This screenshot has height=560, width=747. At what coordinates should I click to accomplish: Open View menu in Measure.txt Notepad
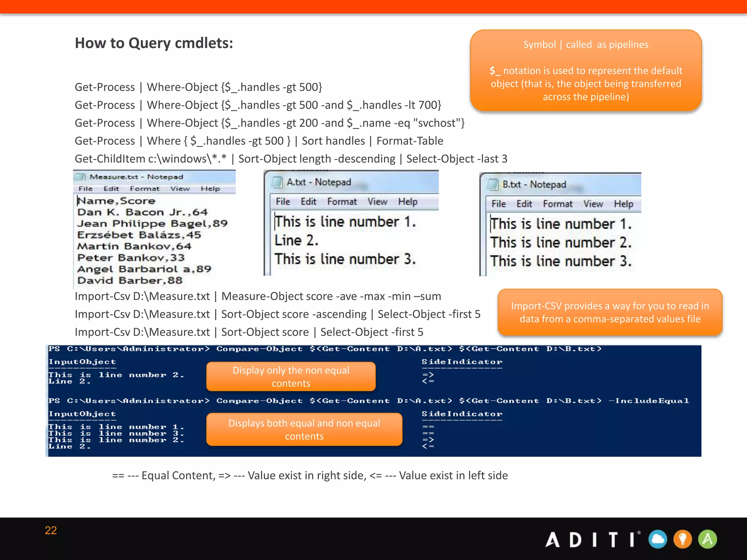pyautogui.click(x=180, y=189)
